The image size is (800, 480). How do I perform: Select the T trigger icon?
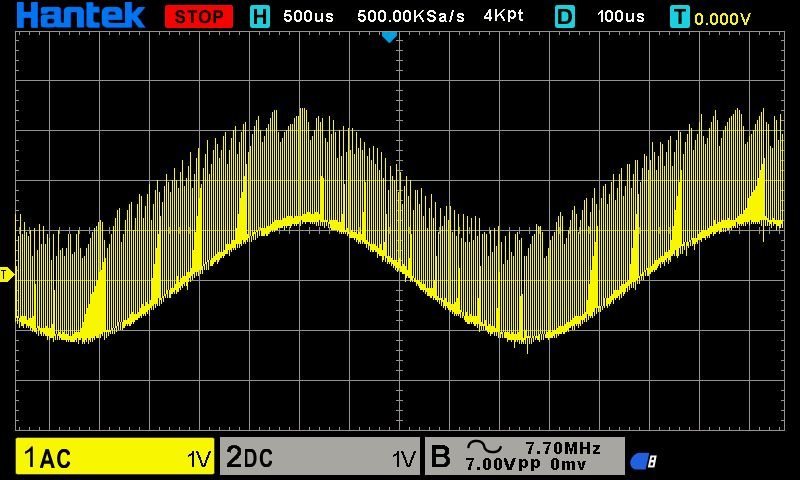click(x=680, y=17)
